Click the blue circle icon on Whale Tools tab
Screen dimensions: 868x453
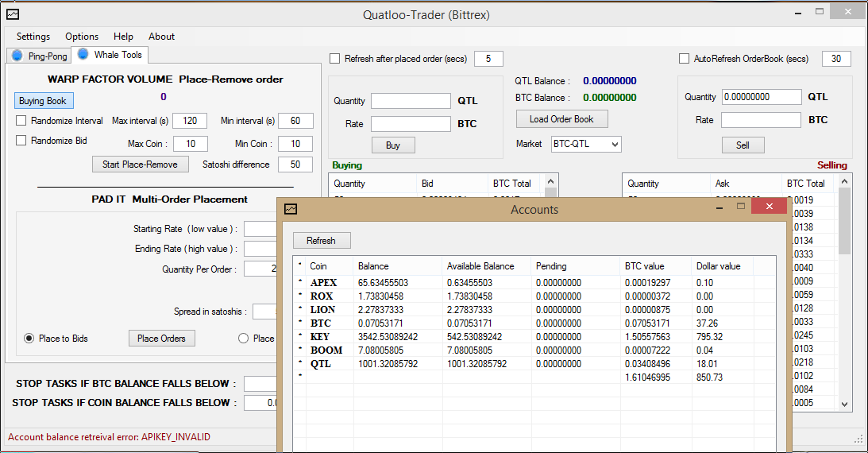point(83,54)
